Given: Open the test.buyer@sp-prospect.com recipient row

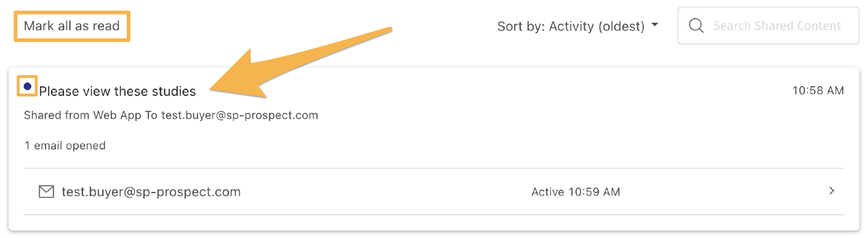Looking at the screenshot, I should pos(434,191).
